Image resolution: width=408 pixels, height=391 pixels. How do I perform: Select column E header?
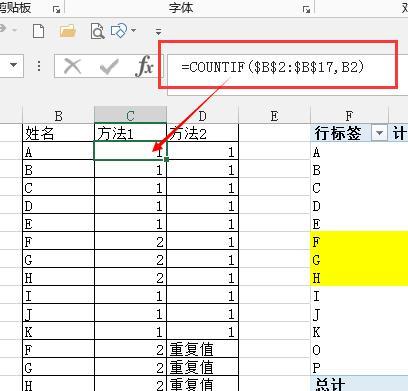point(274,116)
